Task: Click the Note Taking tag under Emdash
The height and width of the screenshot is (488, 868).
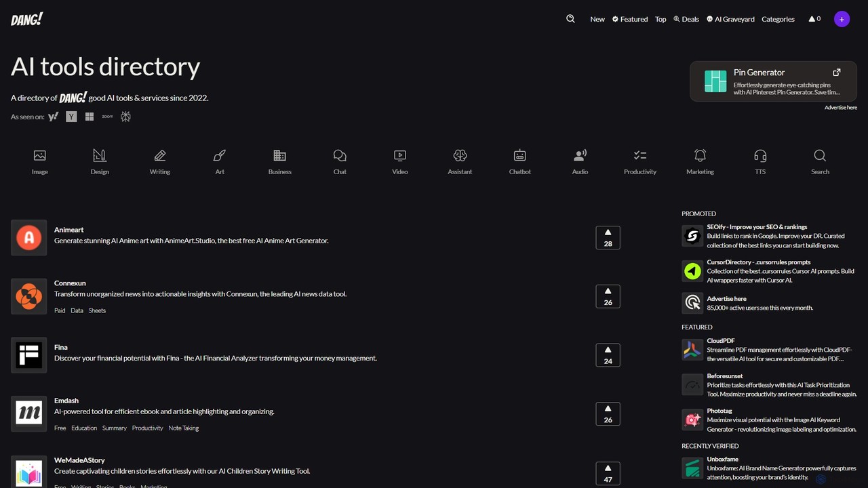Action: (x=184, y=428)
